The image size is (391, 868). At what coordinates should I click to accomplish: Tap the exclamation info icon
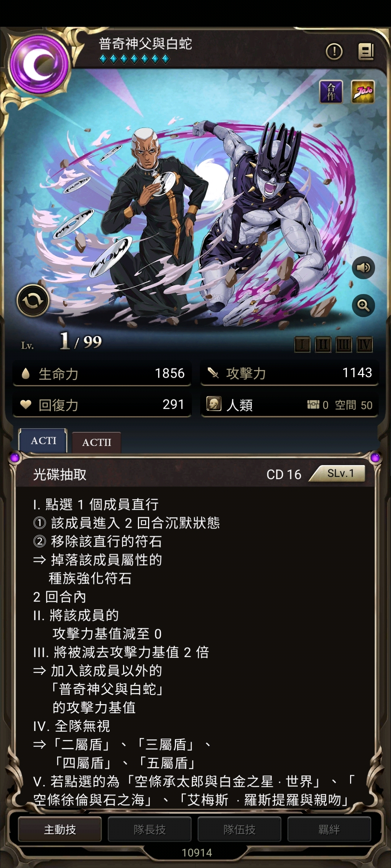(x=334, y=52)
